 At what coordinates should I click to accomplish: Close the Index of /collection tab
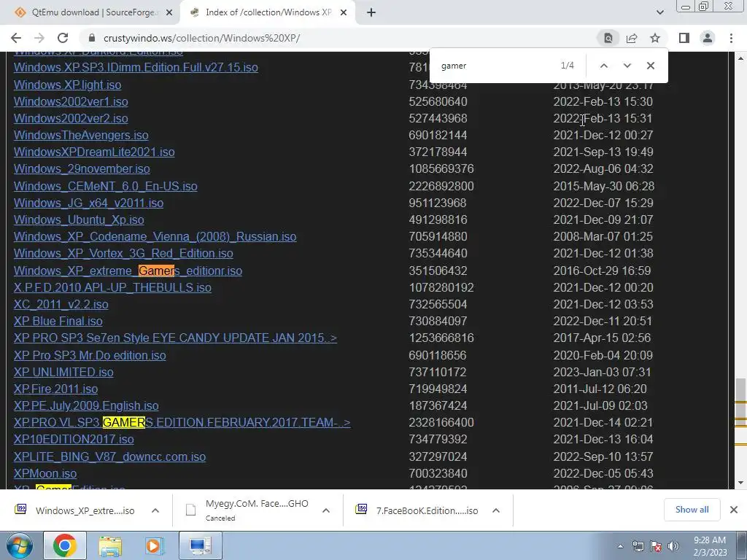(344, 13)
